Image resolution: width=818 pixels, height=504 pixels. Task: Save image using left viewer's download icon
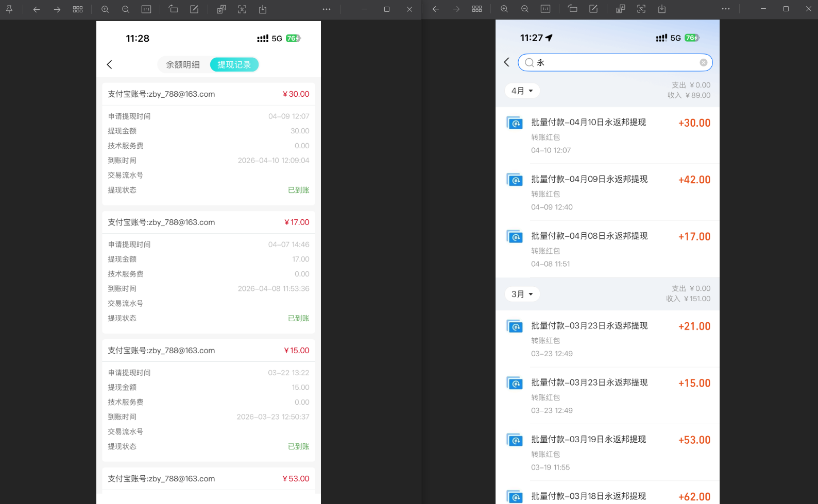tap(263, 9)
